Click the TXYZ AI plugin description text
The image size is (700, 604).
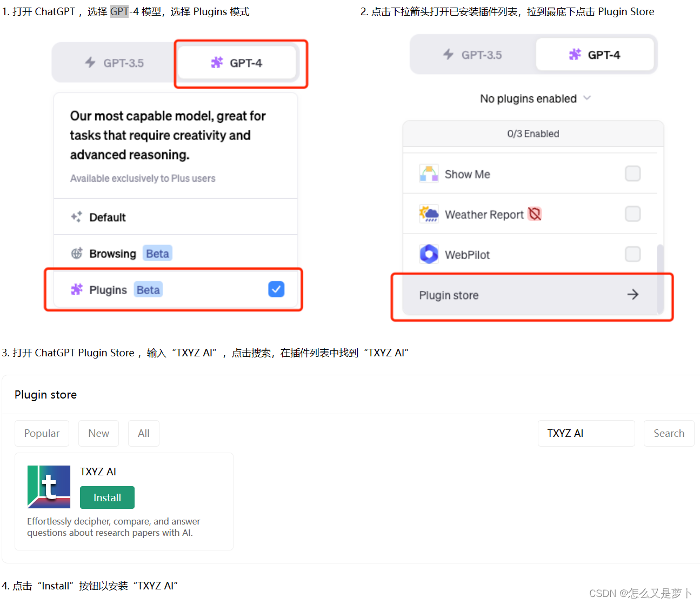(114, 527)
